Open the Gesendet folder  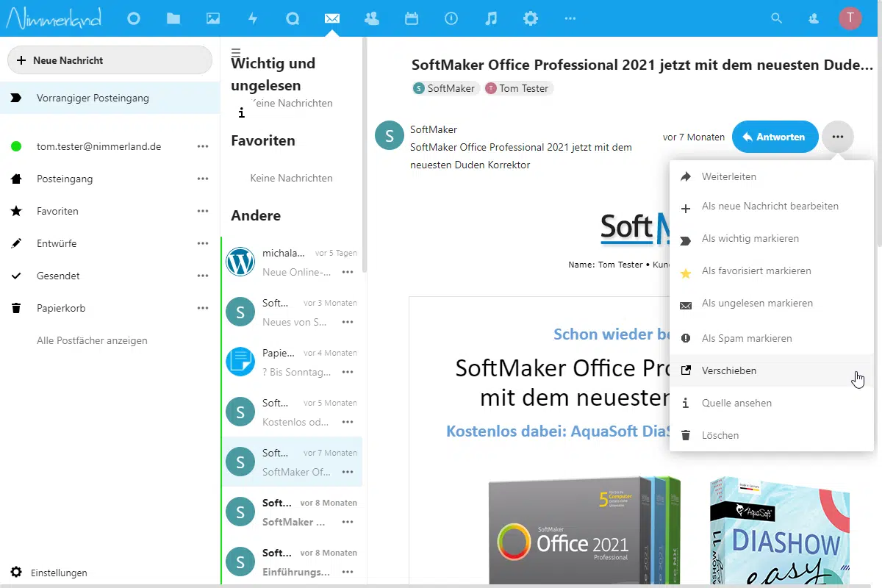pyautogui.click(x=58, y=276)
